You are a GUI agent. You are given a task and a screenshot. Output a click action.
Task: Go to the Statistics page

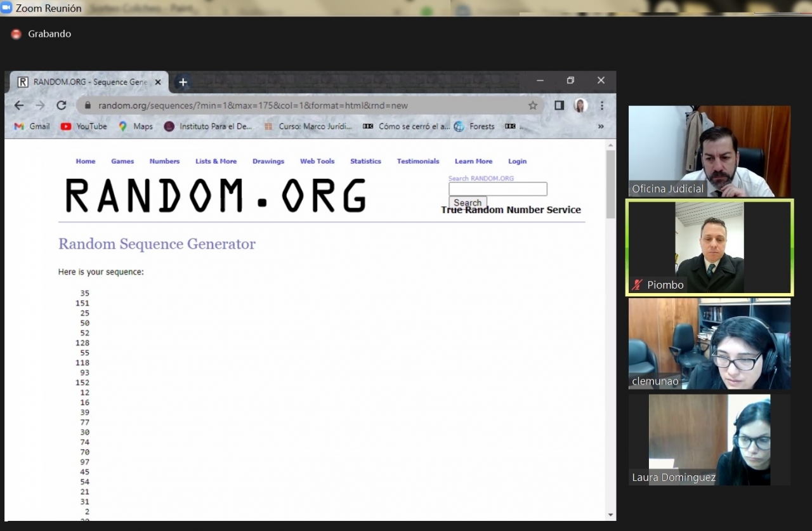point(365,161)
